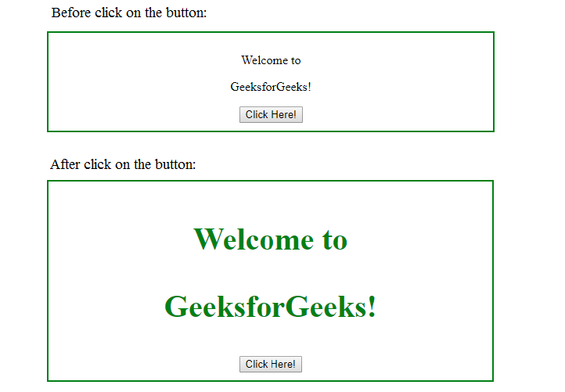Select the word "to" in the green heading
Image resolution: width=565 pixels, height=392 pixels.
335,240
